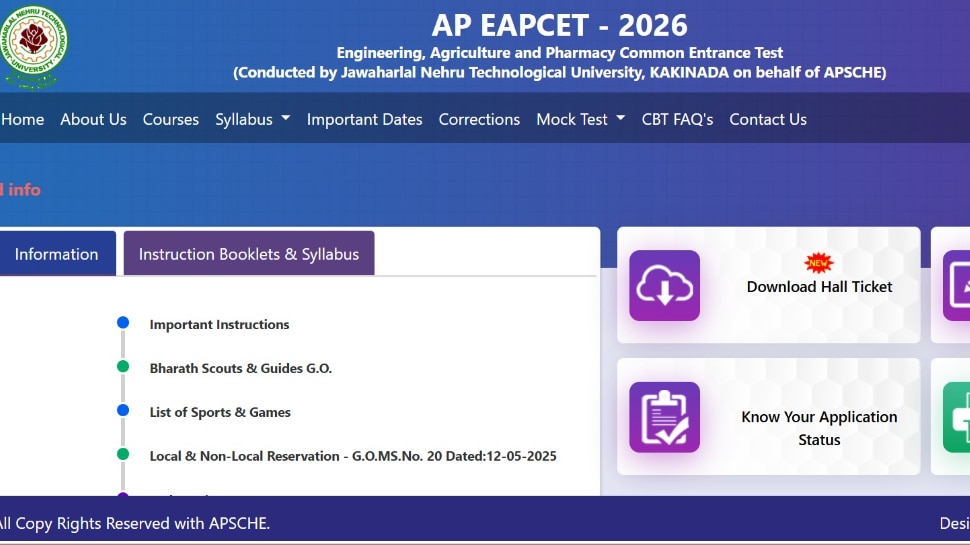Screen dimensions: 970x545
Task: Click the partially visible green plus icon
Action: click(957, 417)
